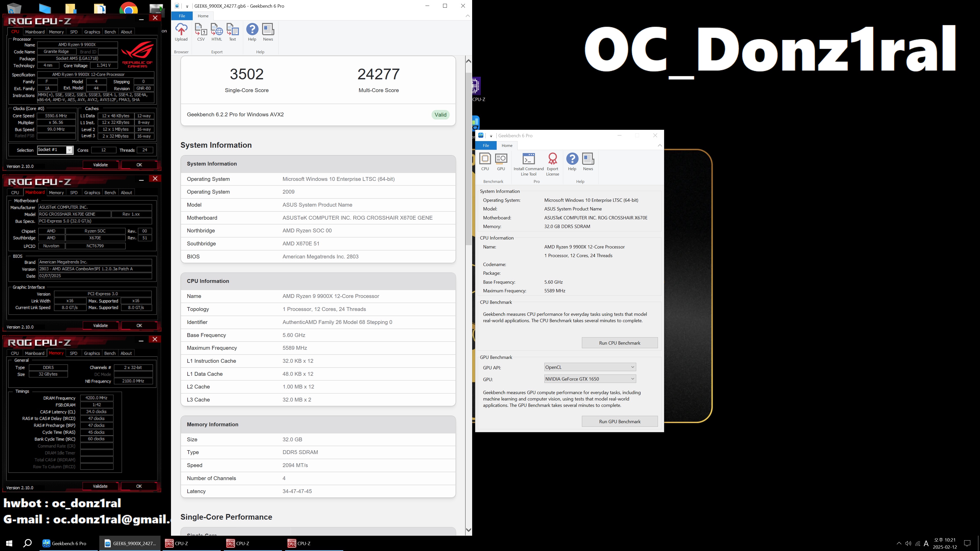Switch to GEEK6_9900X taskbar item
This screenshot has width=980, height=551.
[130, 543]
